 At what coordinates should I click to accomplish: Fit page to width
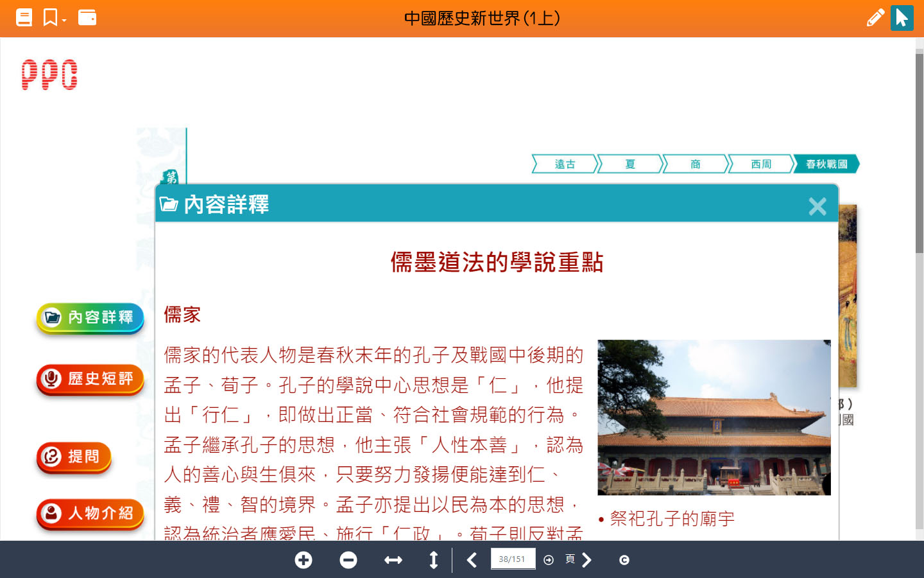pyautogui.click(x=393, y=560)
